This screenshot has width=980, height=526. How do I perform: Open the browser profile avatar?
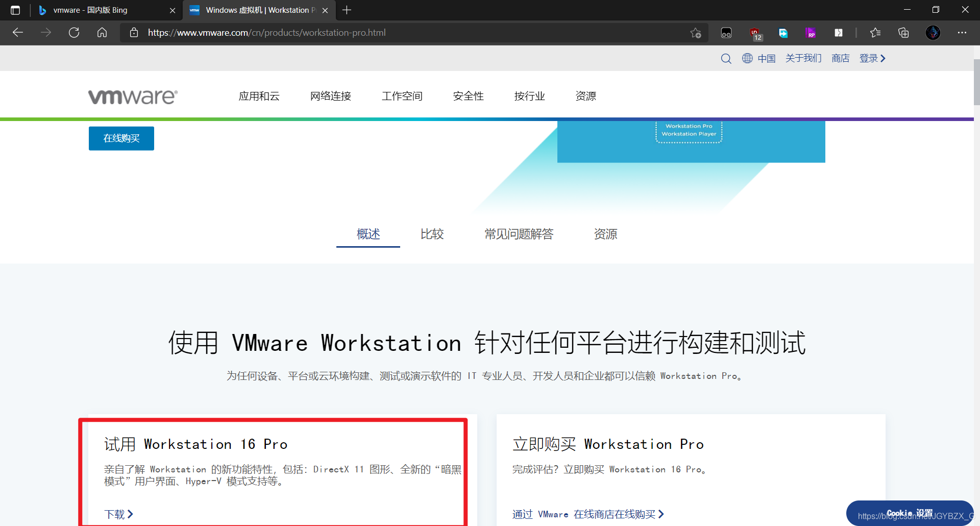[933, 33]
